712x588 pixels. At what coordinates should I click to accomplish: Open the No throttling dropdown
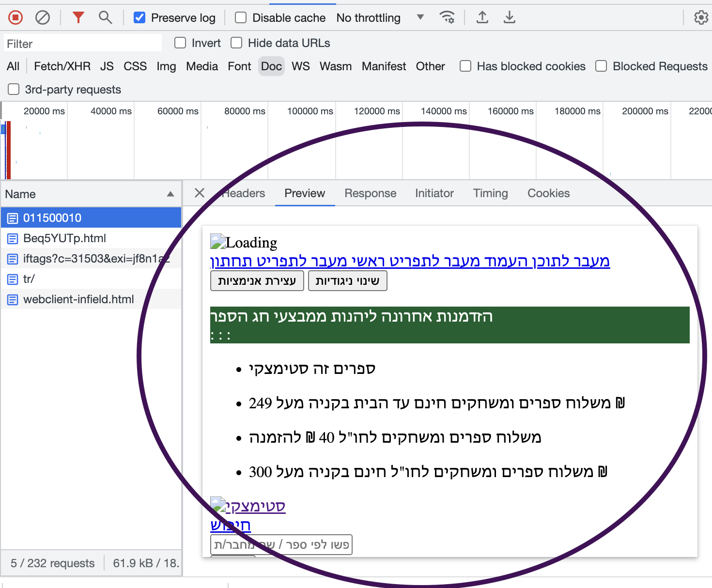(x=380, y=18)
